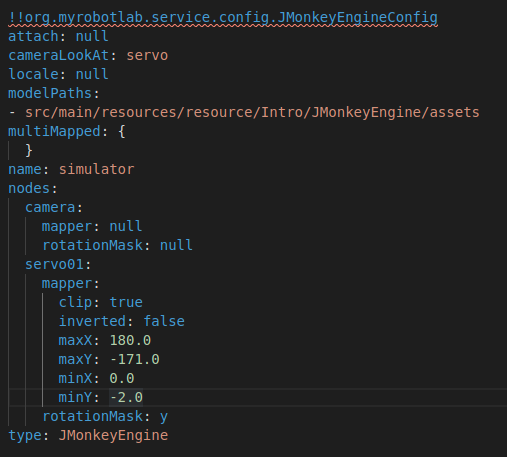This screenshot has width=507, height=457.
Task: Click camera's rotationMask null value
Action: coord(176,245)
